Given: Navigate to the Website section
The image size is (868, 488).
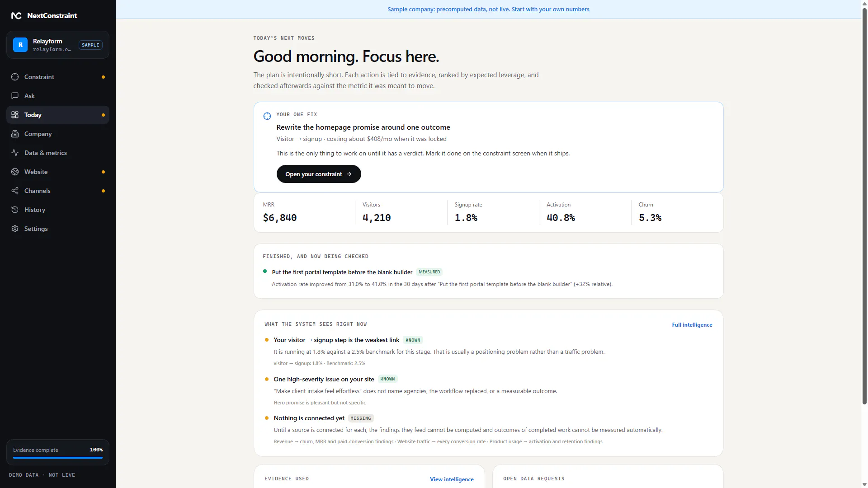Looking at the screenshot, I should [x=58, y=172].
